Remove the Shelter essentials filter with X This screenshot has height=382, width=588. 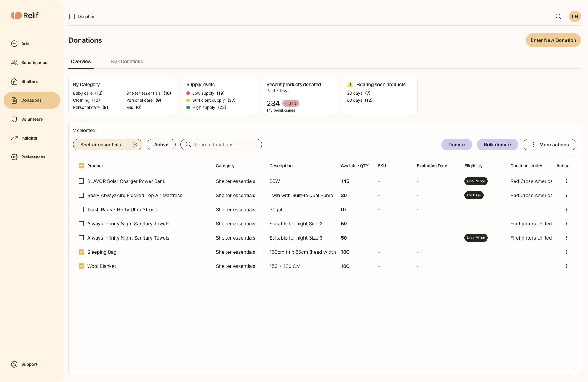point(135,145)
